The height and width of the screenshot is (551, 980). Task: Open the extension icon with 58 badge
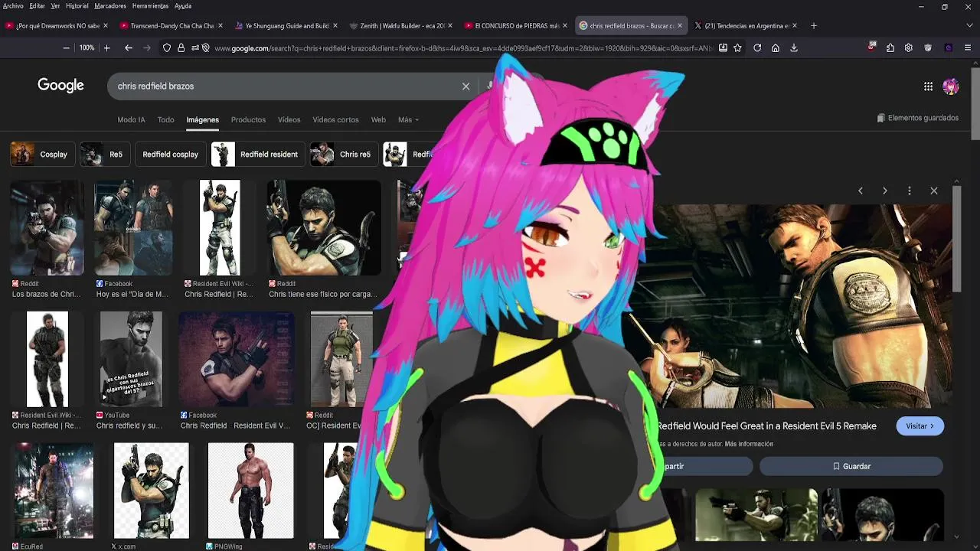click(871, 47)
